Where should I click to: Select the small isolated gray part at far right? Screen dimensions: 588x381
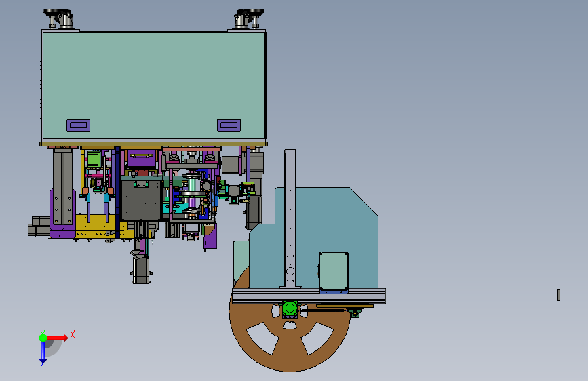[x=559, y=295]
